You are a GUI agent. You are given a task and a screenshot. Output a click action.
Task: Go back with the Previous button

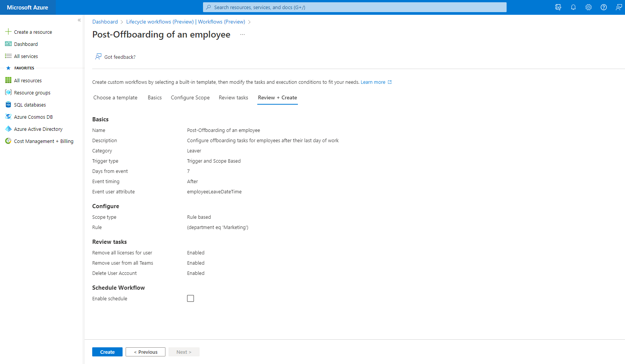[146, 352]
